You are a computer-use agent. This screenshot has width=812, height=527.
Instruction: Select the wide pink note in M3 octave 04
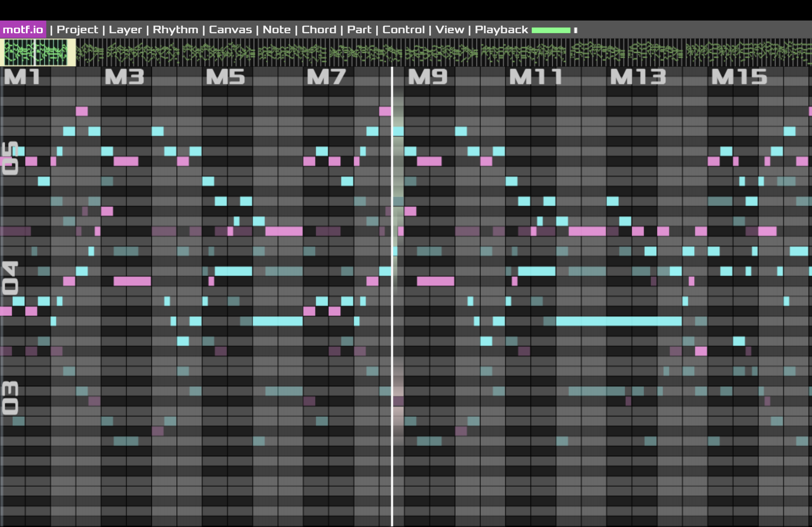tap(132, 281)
